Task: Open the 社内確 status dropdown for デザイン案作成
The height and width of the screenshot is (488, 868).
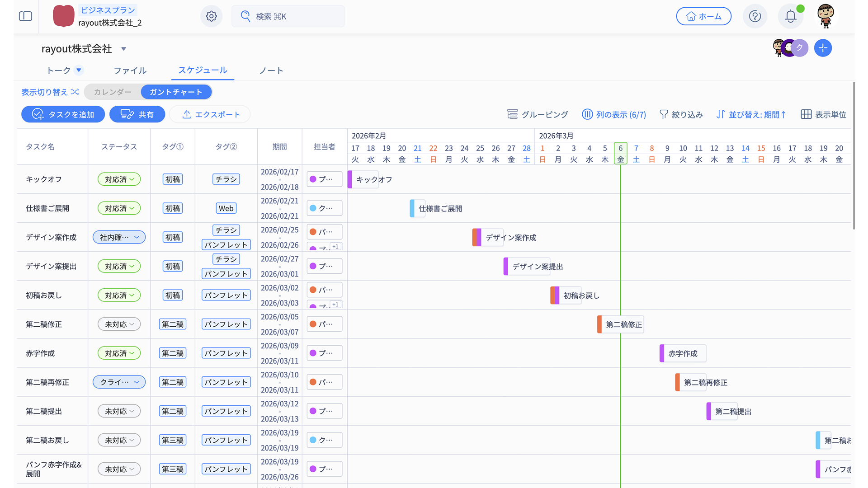Action: click(119, 237)
